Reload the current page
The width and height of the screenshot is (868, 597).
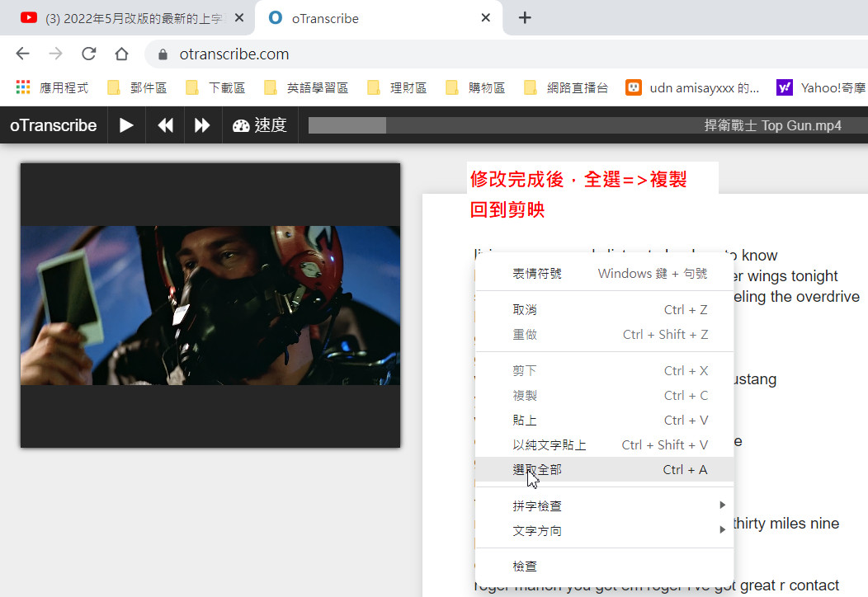click(x=88, y=54)
